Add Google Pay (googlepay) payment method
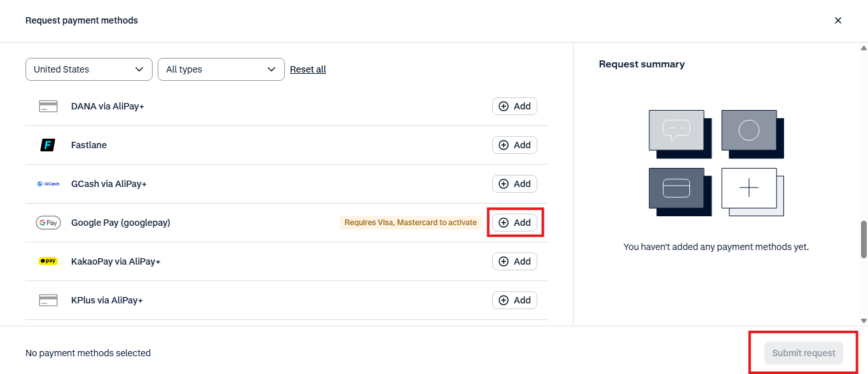The height and width of the screenshot is (374, 868). pos(514,223)
